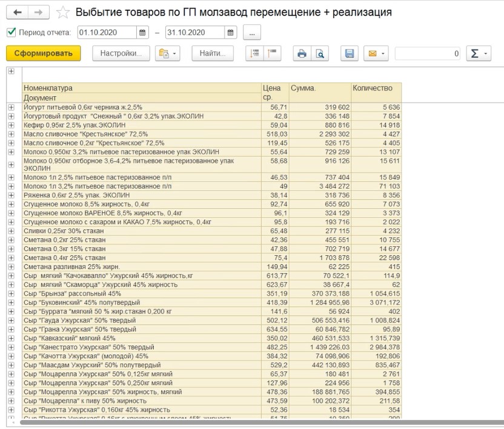Select sum cell 2 293 302
The height and width of the screenshot is (429, 504).
click(x=320, y=134)
